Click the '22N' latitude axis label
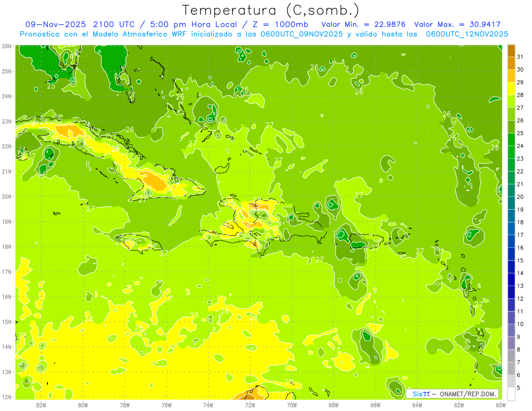 pyautogui.click(x=7, y=146)
